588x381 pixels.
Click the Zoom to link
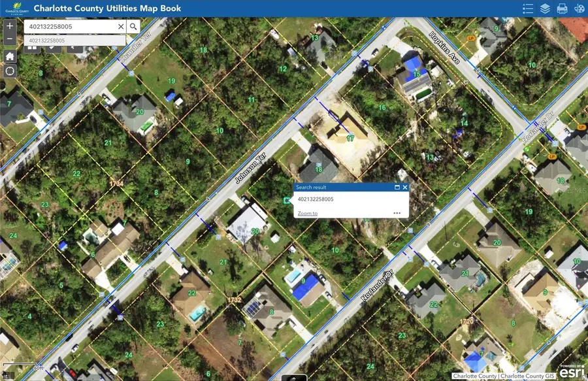(306, 214)
